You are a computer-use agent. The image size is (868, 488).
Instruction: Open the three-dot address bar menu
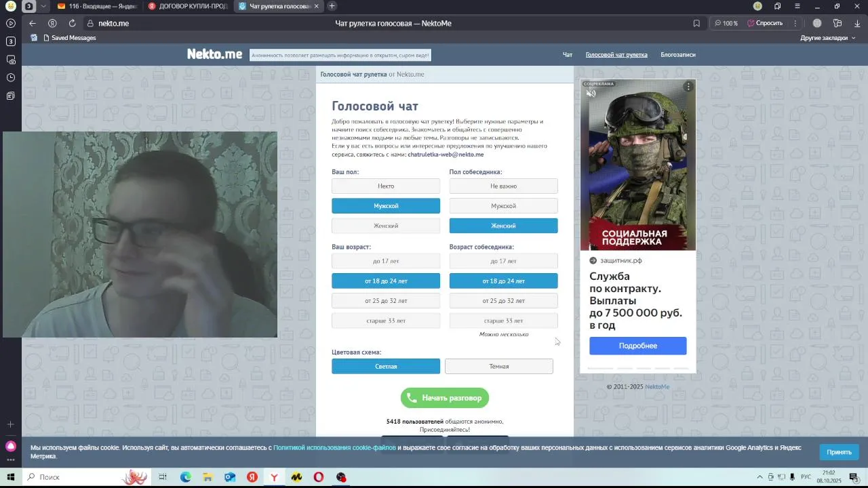[x=795, y=23]
